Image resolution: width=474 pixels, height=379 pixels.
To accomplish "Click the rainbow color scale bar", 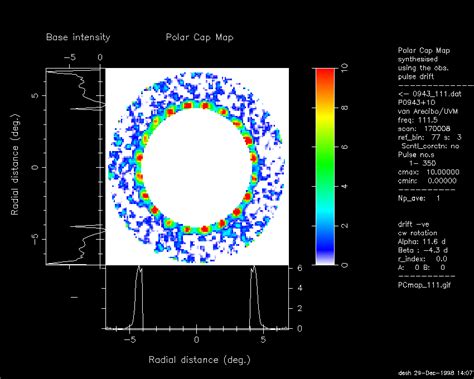I will coord(325,166).
